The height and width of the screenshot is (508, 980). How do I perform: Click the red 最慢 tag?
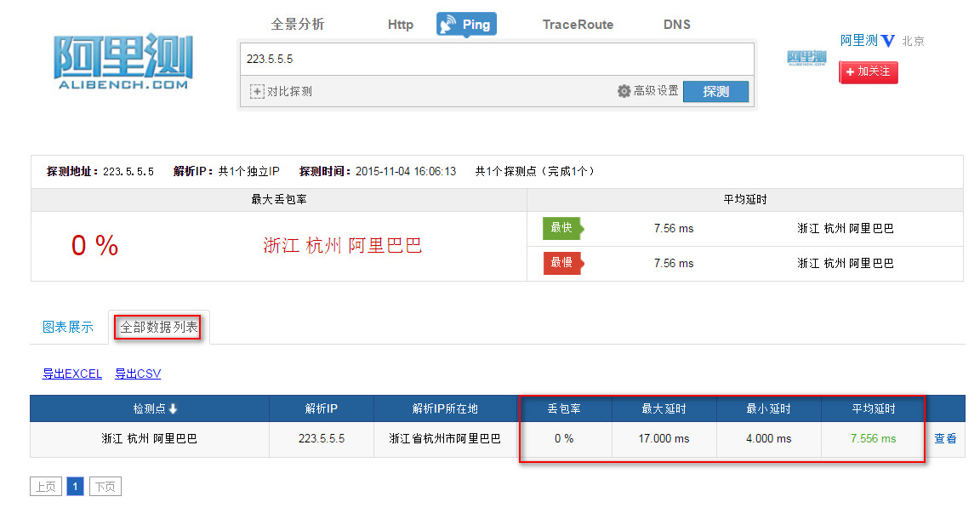[562, 263]
